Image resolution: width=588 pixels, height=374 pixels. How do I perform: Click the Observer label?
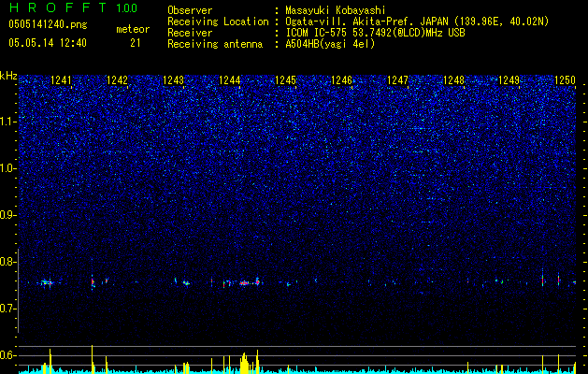click(x=190, y=10)
